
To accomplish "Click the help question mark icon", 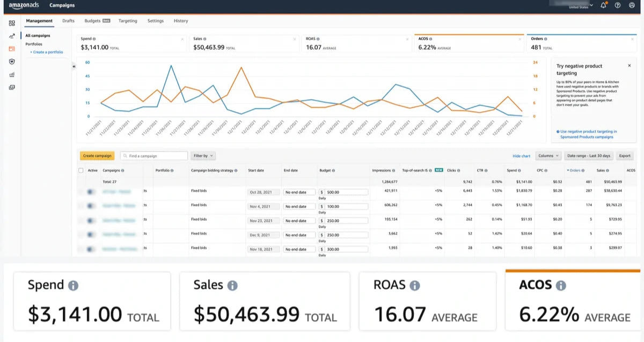I will coord(618,5).
